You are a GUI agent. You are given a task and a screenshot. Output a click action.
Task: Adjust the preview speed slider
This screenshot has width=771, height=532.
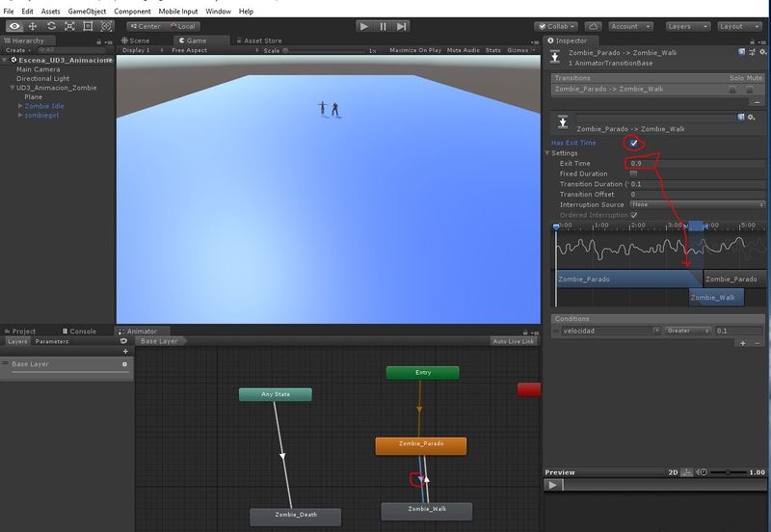point(728,472)
